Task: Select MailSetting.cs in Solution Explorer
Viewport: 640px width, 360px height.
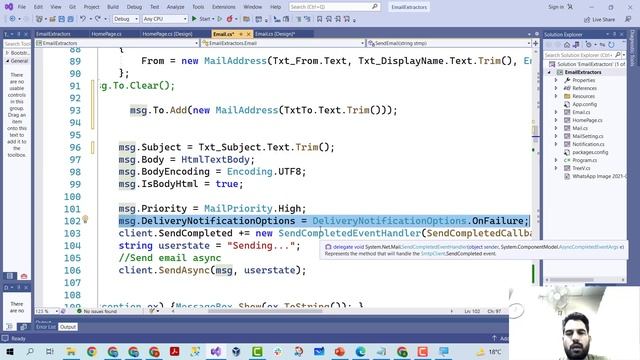Action: (587, 136)
